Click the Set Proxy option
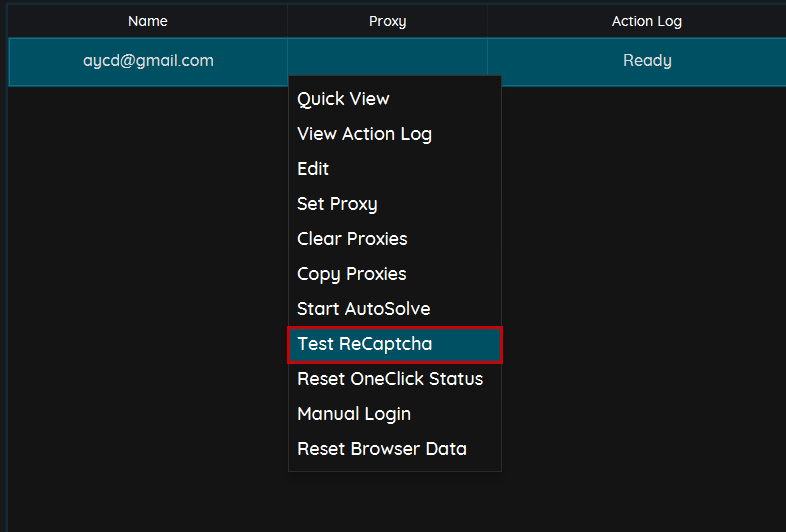Image resolution: width=786 pixels, height=532 pixels. 337,204
